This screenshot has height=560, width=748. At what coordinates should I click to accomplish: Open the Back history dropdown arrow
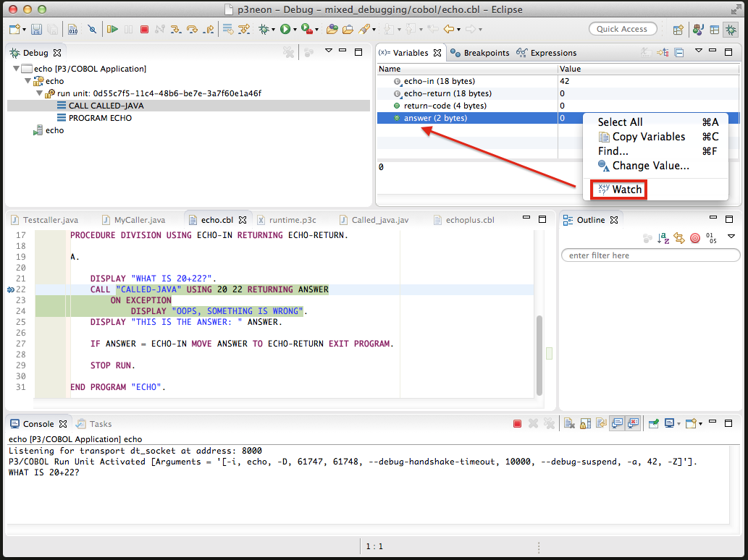coord(458,30)
